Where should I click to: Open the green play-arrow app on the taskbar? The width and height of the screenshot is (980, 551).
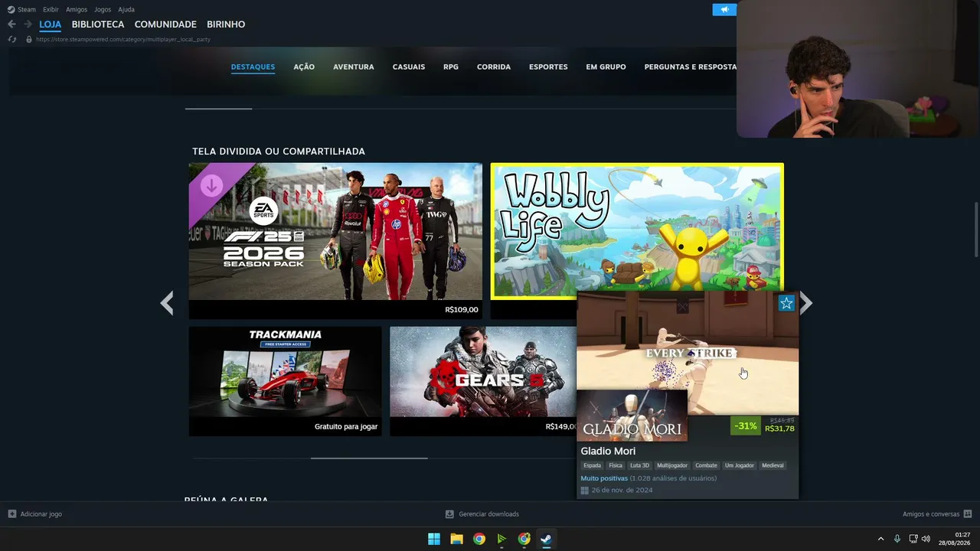pos(501,539)
